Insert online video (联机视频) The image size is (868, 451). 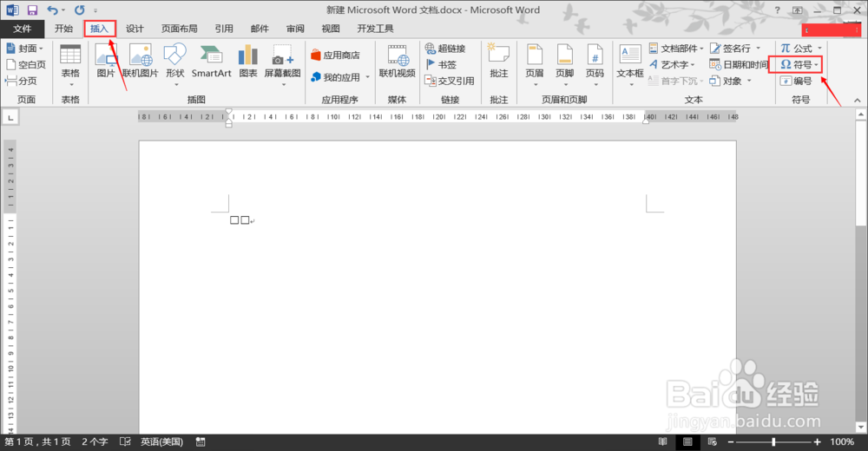point(397,62)
